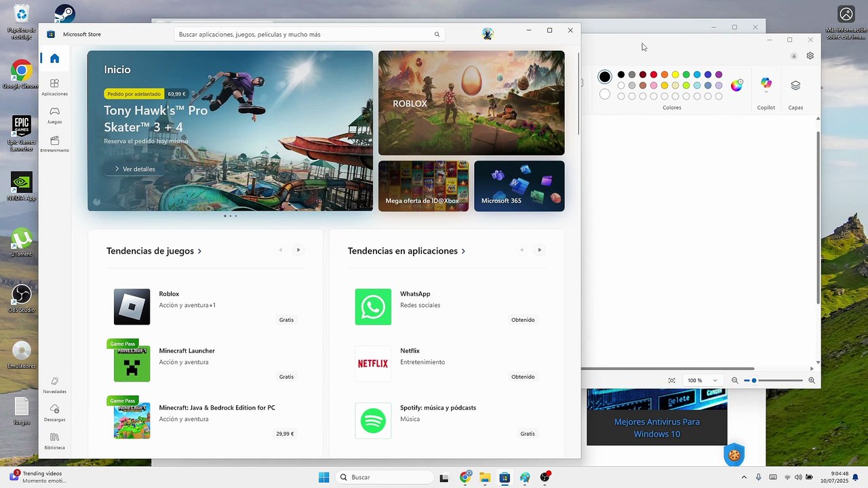Screen dimensions: 868x488
Task: Open the OBS Studio desktop icon
Action: tap(22, 298)
